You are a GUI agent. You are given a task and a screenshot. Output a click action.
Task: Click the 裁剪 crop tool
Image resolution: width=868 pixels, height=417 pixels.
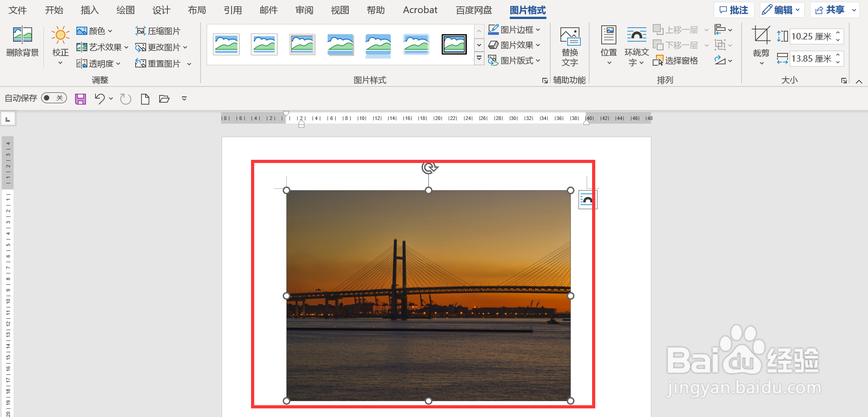(x=761, y=46)
